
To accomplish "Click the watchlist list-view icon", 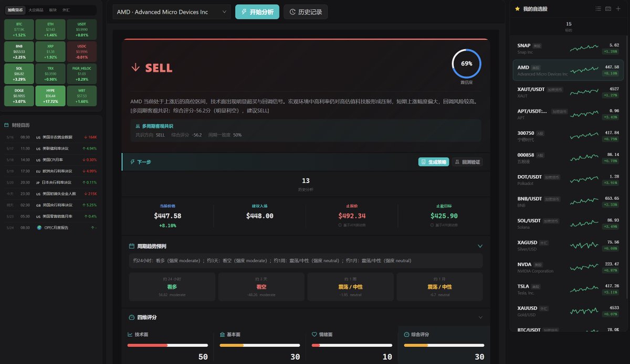I will click(x=598, y=9).
